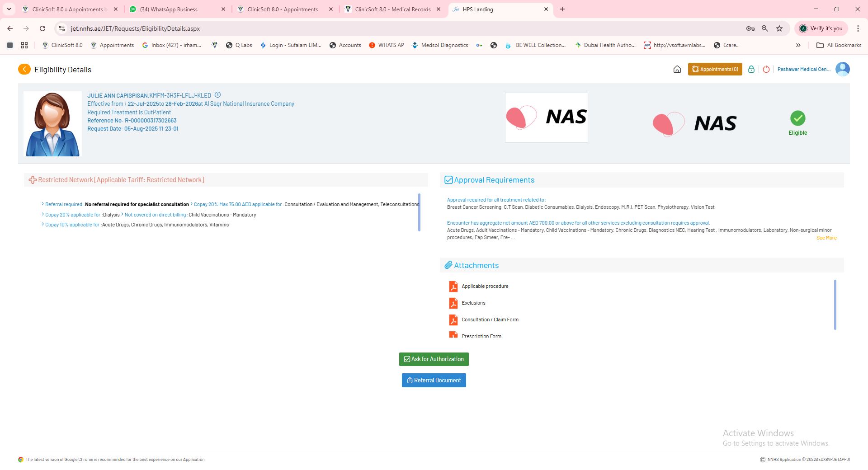Open Applicable procedure attachment link
Viewport: 868px width, 470px height.
pyautogui.click(x=485, y=287)
